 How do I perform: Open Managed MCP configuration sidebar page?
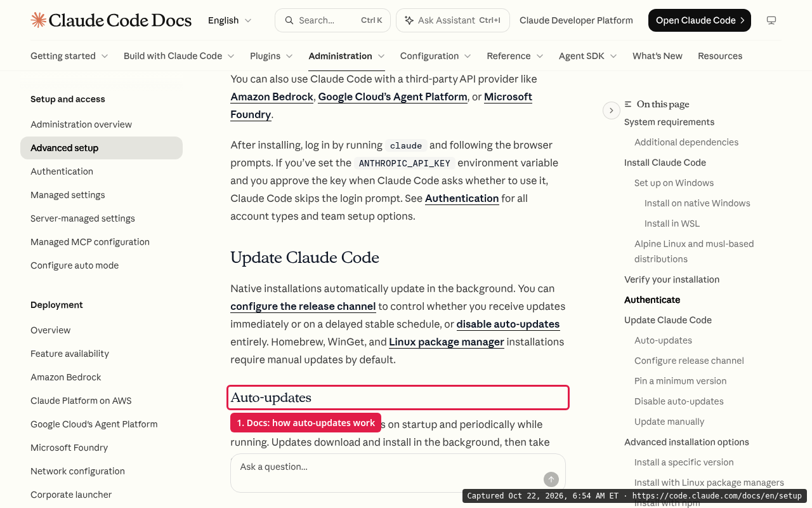click(x=90, y=242)
